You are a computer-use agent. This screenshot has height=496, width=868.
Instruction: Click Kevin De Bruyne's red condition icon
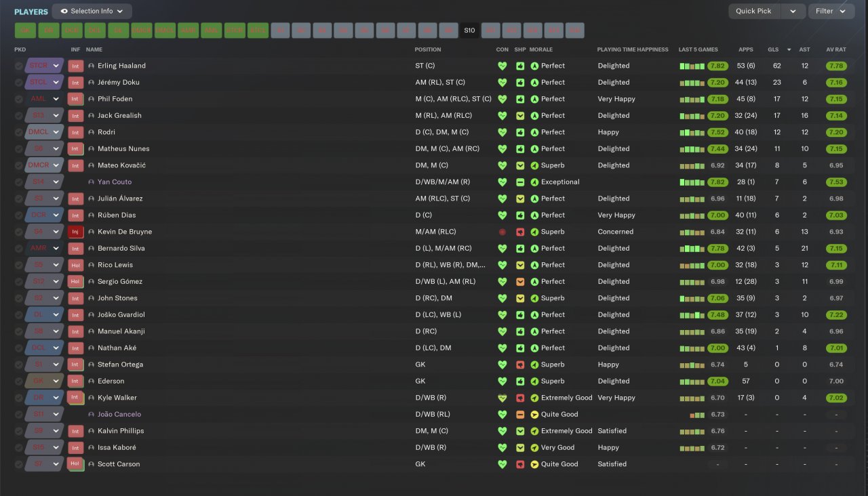pyautogui.click(x=502, y=232)
